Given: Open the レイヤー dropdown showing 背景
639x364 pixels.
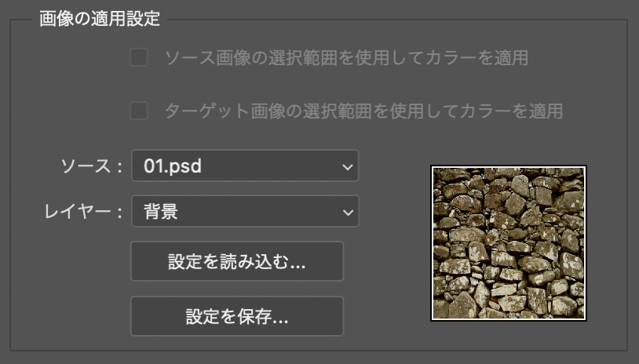Looking at the screenshot, I should 244,211.
